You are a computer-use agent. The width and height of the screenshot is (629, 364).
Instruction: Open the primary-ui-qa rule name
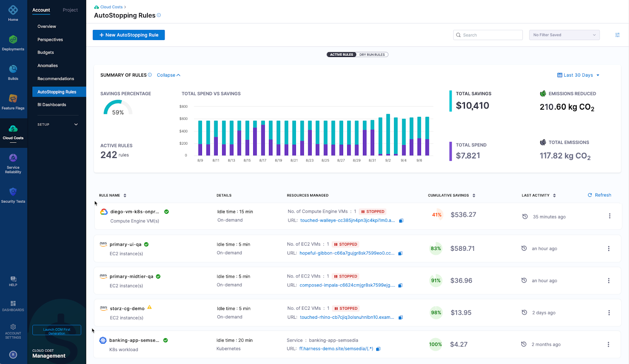pyautogui.click(x=125, y=244)
